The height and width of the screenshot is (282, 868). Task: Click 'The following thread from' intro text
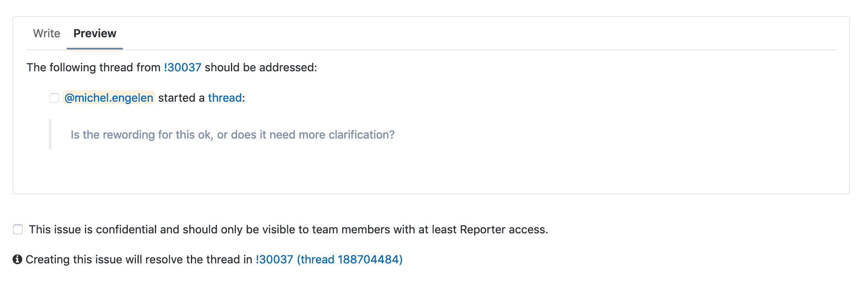[93, 67]
